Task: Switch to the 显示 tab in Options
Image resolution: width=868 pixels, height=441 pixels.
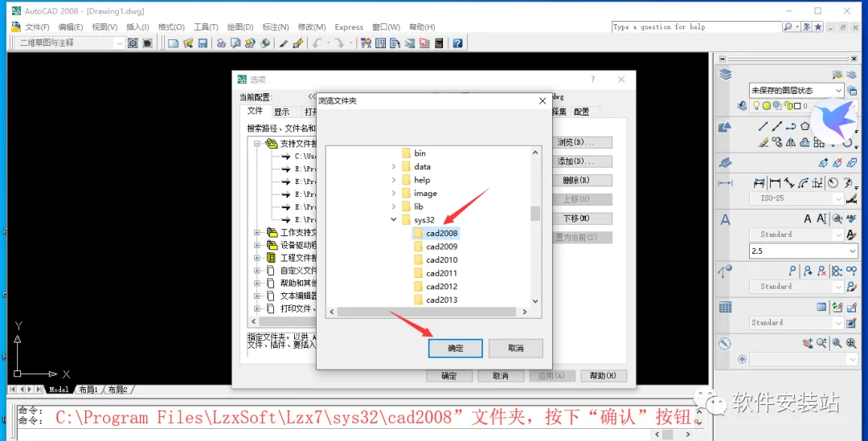Action: coord(282,112)
